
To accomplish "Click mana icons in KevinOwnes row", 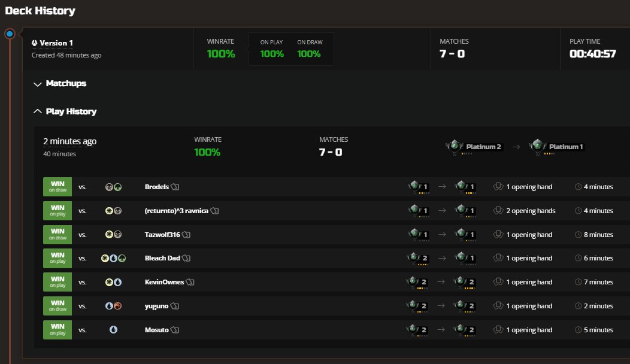I will (x=113, y=282).
